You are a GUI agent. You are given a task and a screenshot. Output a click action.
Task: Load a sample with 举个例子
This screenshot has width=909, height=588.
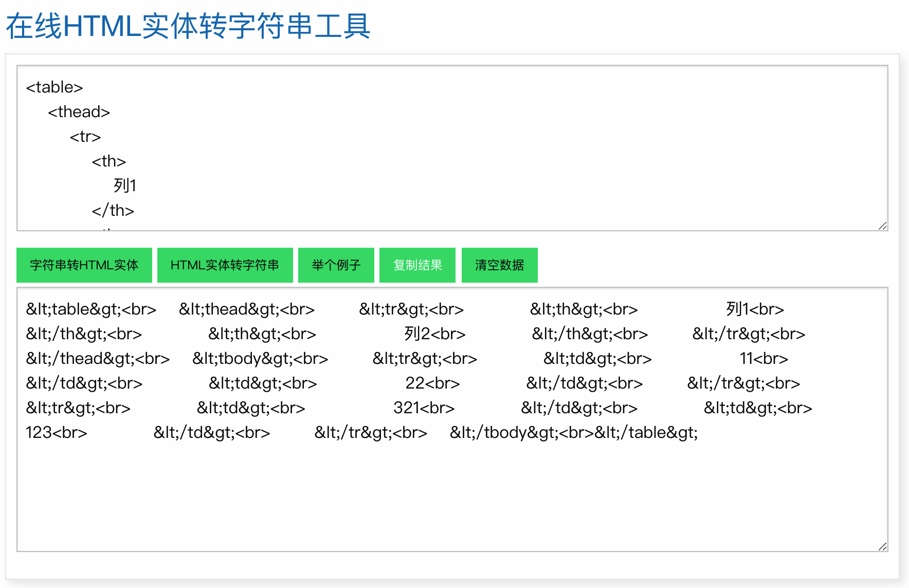click(336, 265)
